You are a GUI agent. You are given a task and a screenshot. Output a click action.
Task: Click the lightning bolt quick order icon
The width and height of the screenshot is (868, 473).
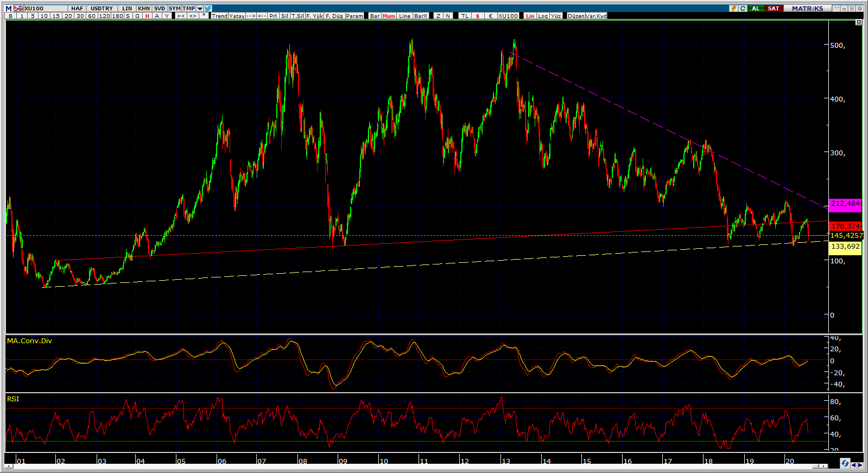point(734,9)
